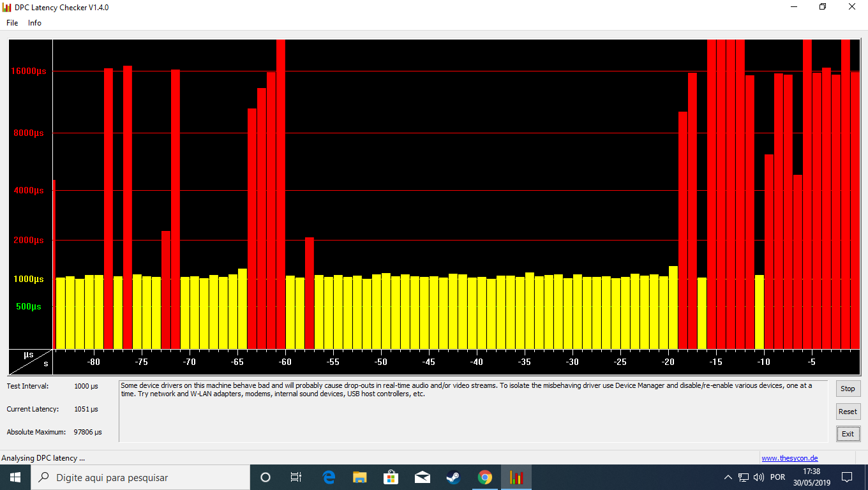Click the -20 time axis label

pos(668,362)
